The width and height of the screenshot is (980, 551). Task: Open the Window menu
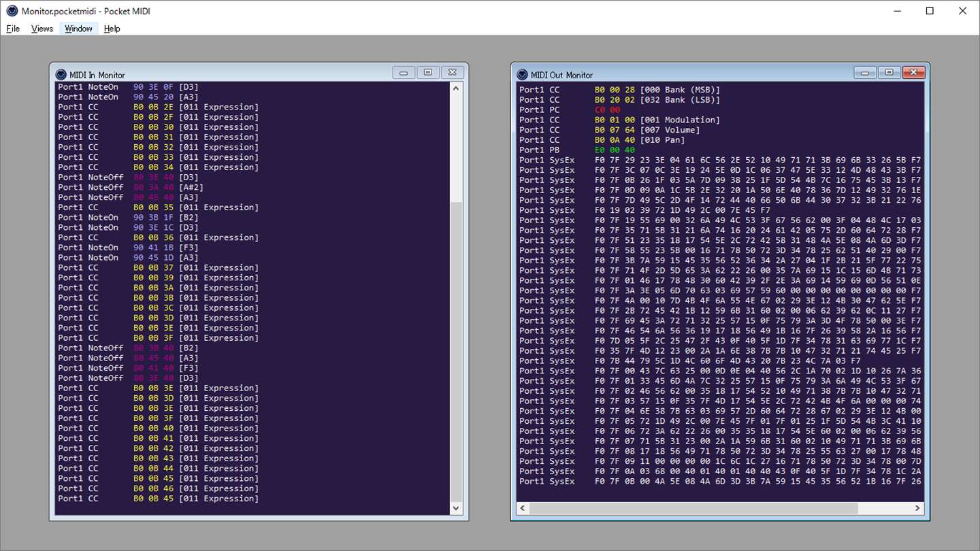[x=78, y=29]
